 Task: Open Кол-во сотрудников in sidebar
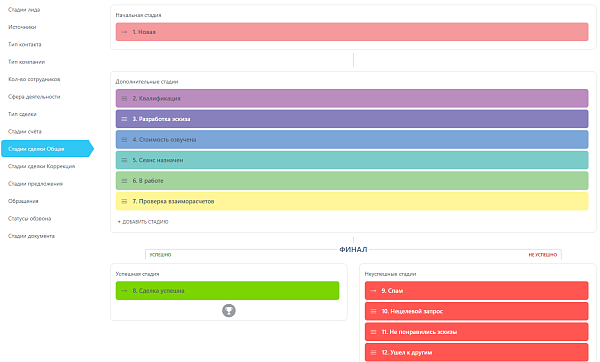point(34,79)
